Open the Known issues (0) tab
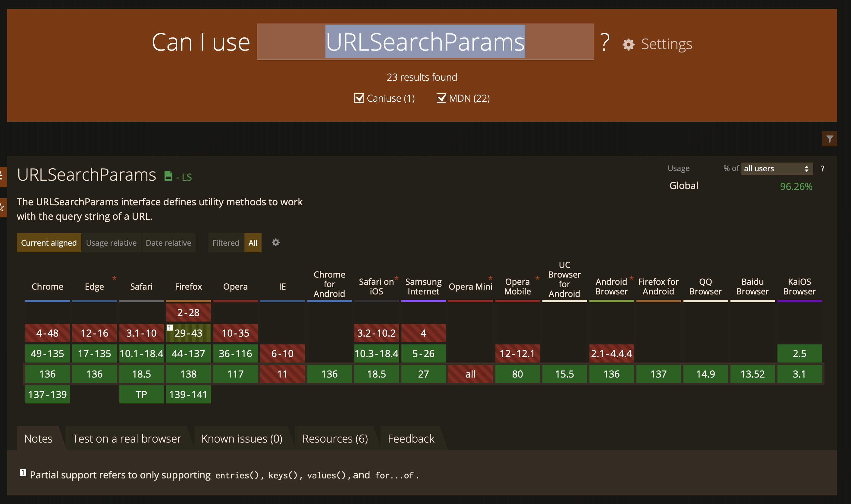Viewport: 851px width, 504px height. [242, 438]
